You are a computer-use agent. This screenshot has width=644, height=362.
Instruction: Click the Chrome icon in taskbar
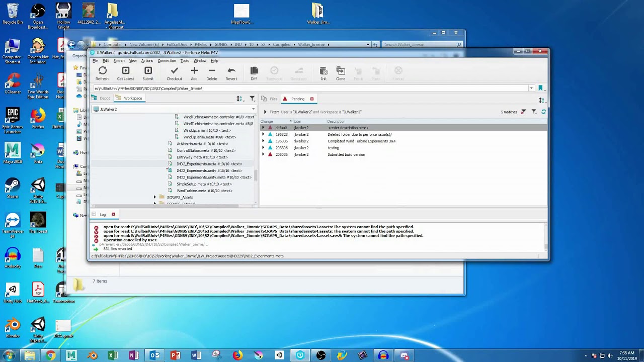point(50,355)
